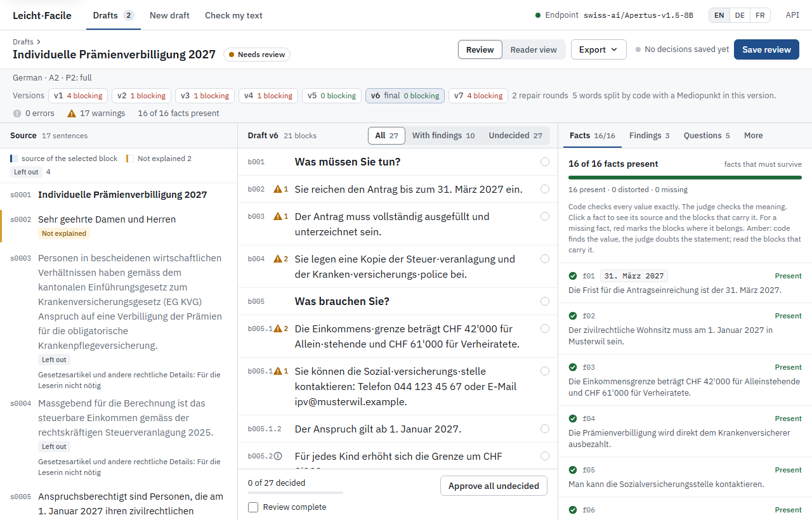Open the New draft tab
This screenshot has width=812, height=520.
point(169,15)
